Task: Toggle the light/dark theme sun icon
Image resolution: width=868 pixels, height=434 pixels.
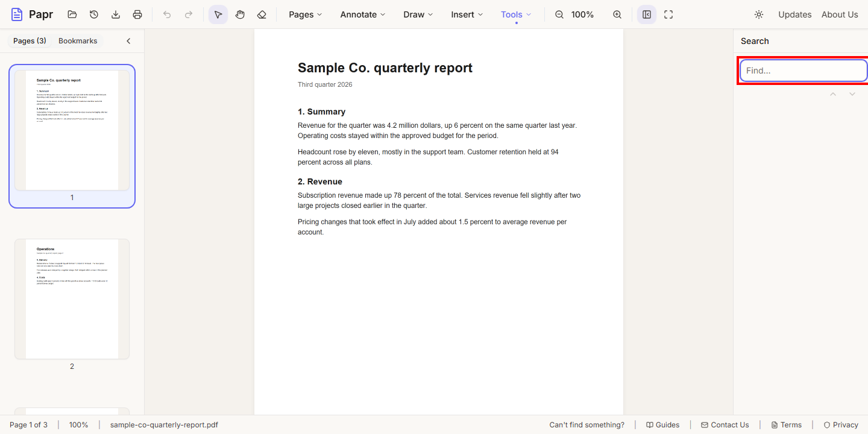Action: pyautogui.click(x=759, y=14)
